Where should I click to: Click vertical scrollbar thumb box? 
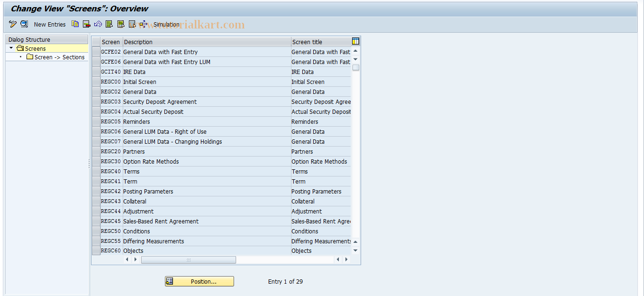click(356, 67)
